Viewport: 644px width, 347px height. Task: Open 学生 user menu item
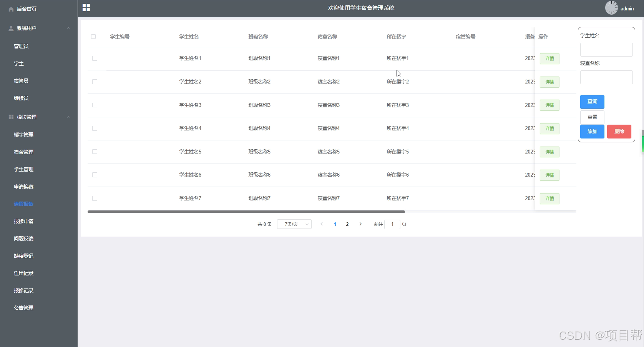point(19,63)
